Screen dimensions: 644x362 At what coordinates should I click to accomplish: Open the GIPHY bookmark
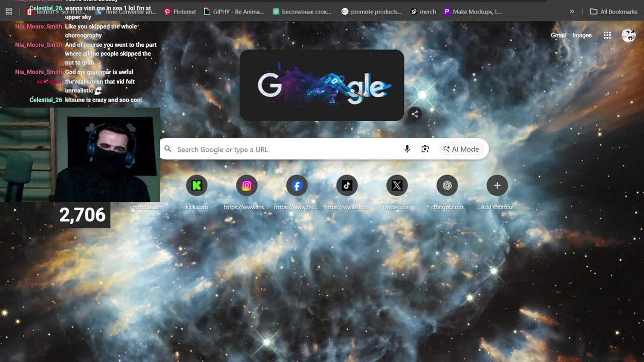234,12
